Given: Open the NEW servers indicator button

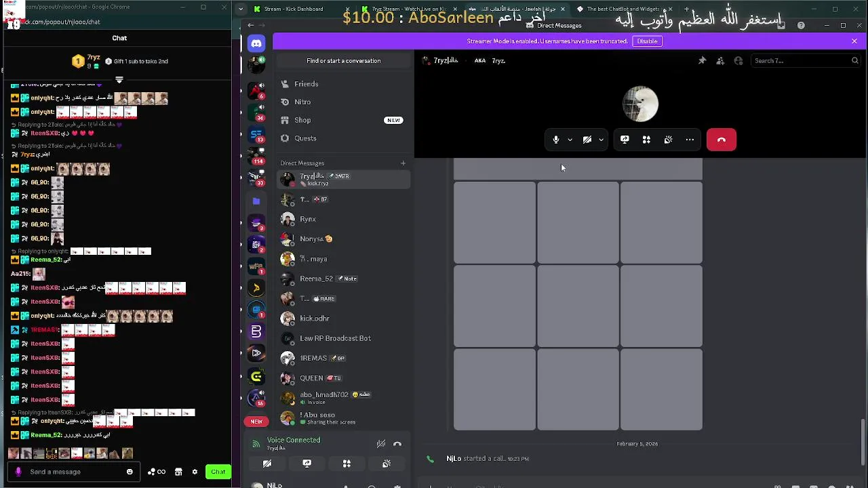Looking at the screenshot, I should tap(256, 422).
